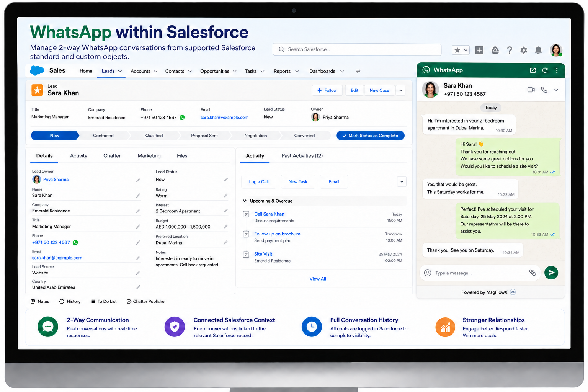
Task: Open the help question mark icon
Action: 510,50
